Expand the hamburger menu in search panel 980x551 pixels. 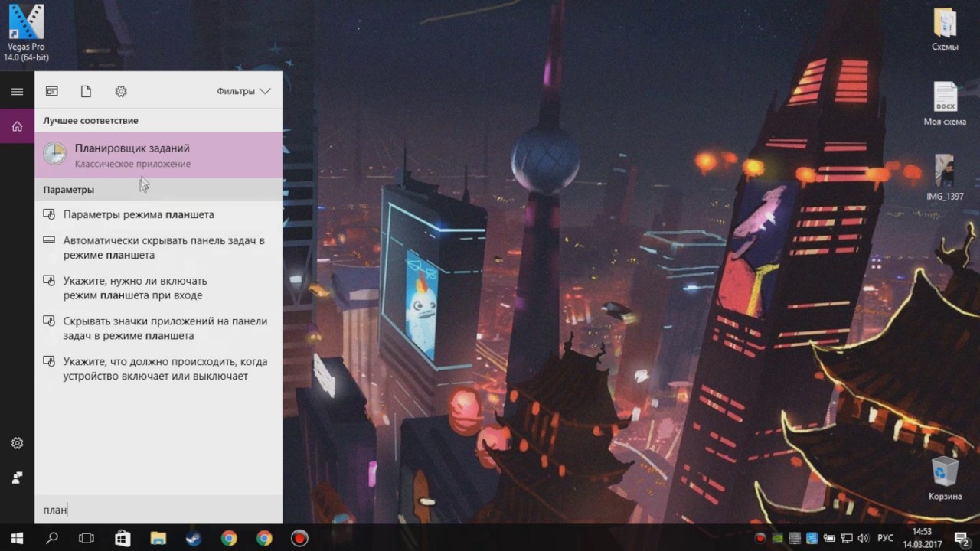click(x=17, y=91)
